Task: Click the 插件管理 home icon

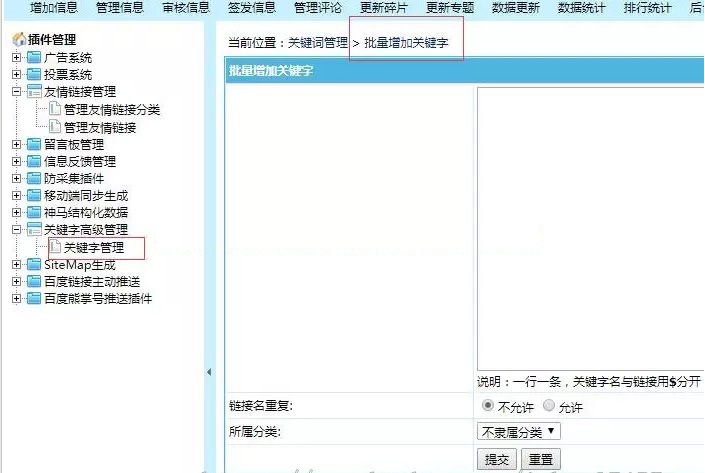Action: point(18,40)
